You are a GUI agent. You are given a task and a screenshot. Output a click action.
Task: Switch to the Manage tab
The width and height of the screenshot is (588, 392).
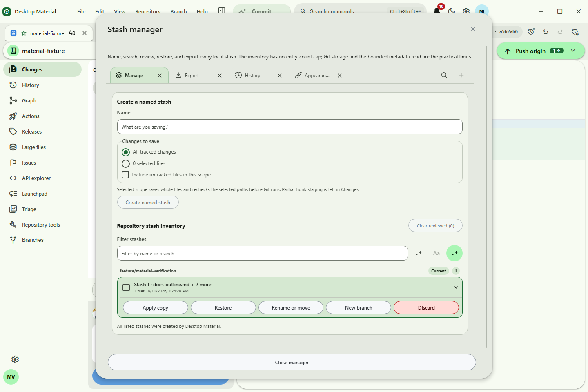click(x=134, y=76)
